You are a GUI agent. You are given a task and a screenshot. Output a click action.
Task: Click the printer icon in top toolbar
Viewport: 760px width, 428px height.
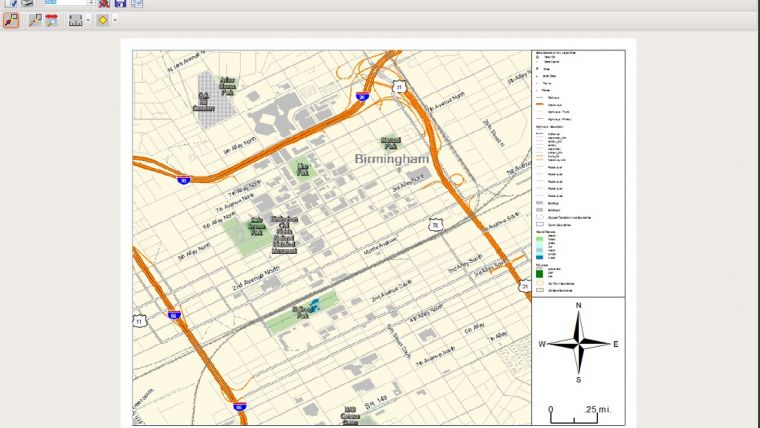(x=28, y=3)
